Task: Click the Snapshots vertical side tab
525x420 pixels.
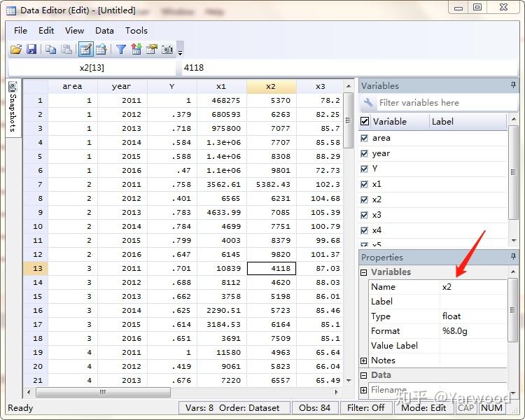Action: tap(13, 107)
